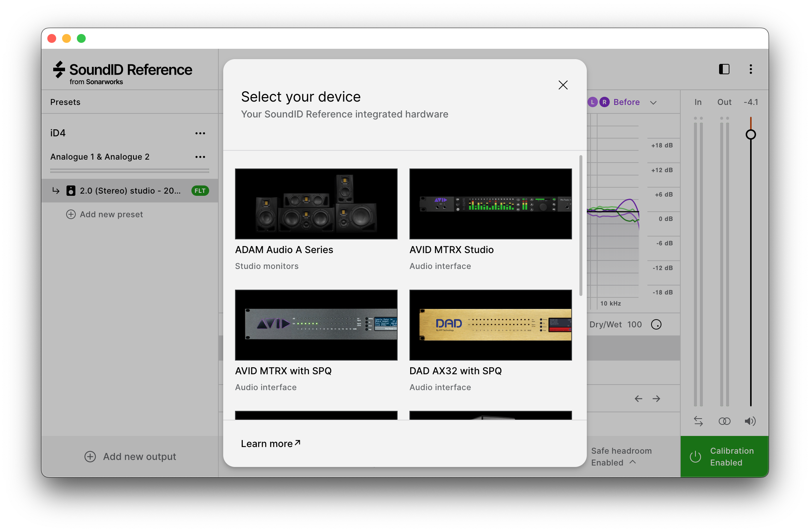Open the Learn more link

pos(271,443)
